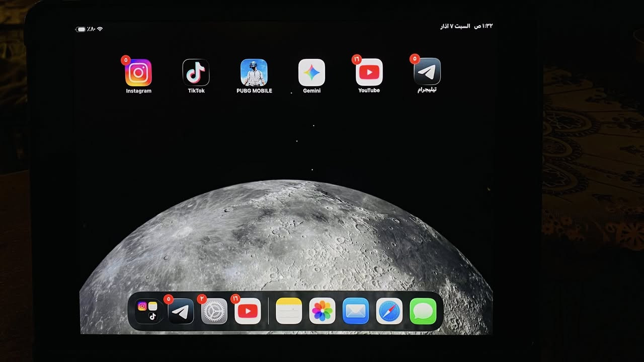Open the Notes app in the dock

pyautogui.click(x=289, y=311)
